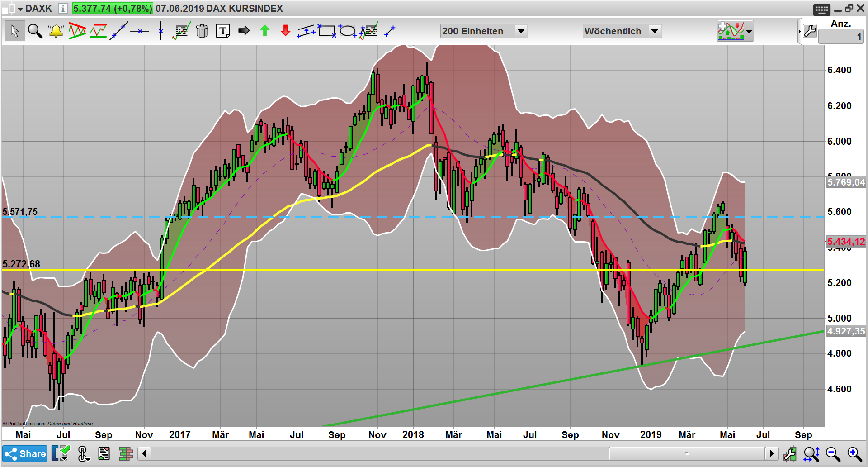Open the order book bars icon
Image resolution: width=868 pixels, height=467 pixels.
coord(126,453)
